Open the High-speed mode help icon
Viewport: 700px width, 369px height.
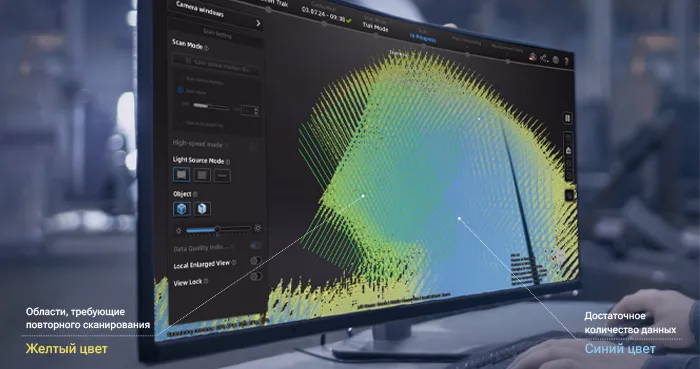click(226, 145)
